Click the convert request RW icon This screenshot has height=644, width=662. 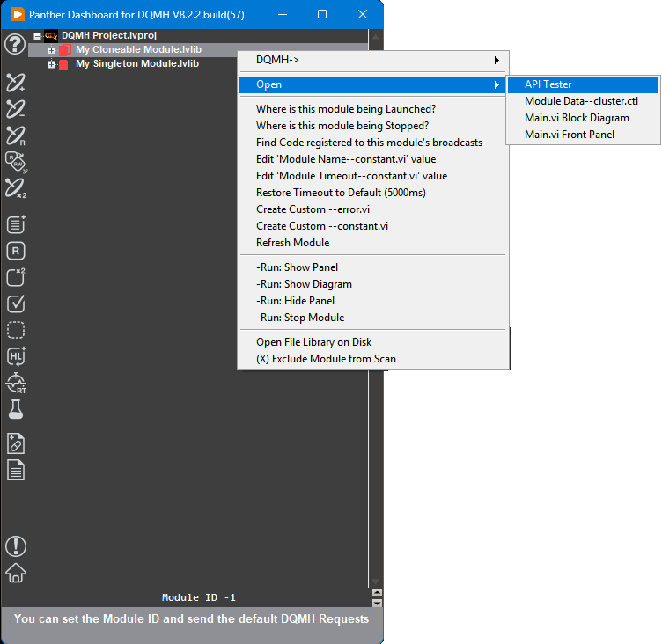[16, 162]
